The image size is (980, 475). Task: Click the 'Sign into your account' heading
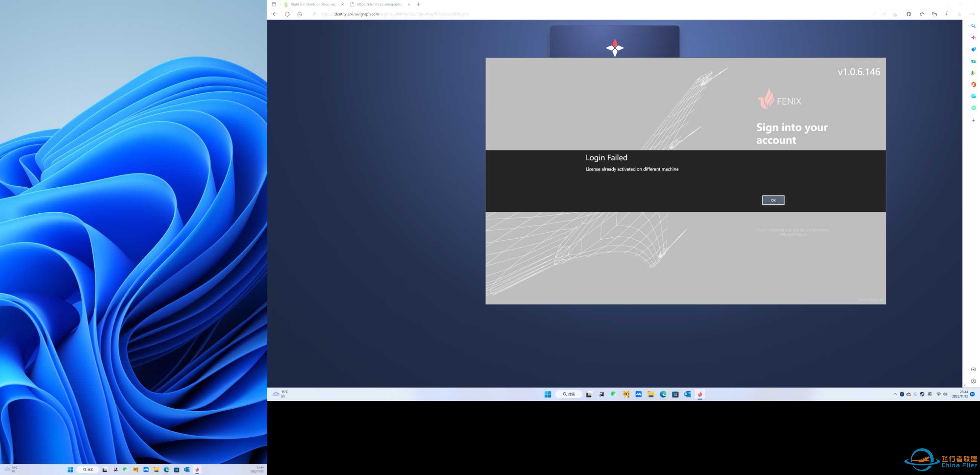pyautogui.click(x=792, y=133)
